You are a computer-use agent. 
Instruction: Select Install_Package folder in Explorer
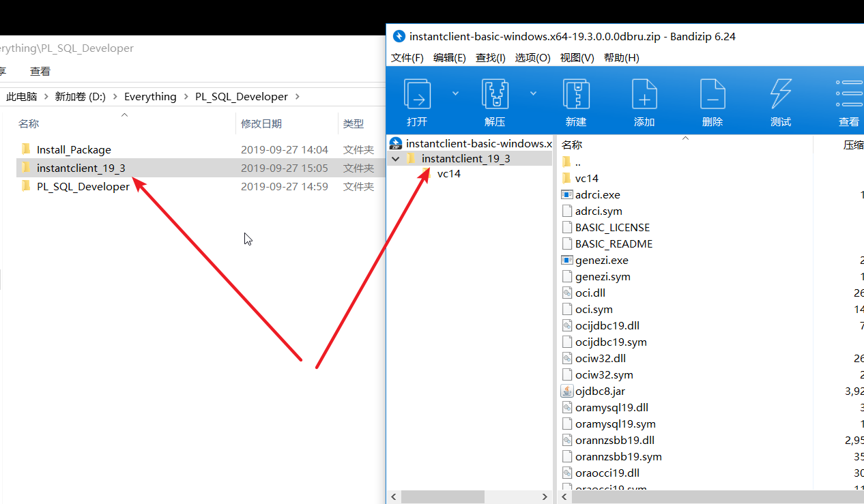pos(74,149)
